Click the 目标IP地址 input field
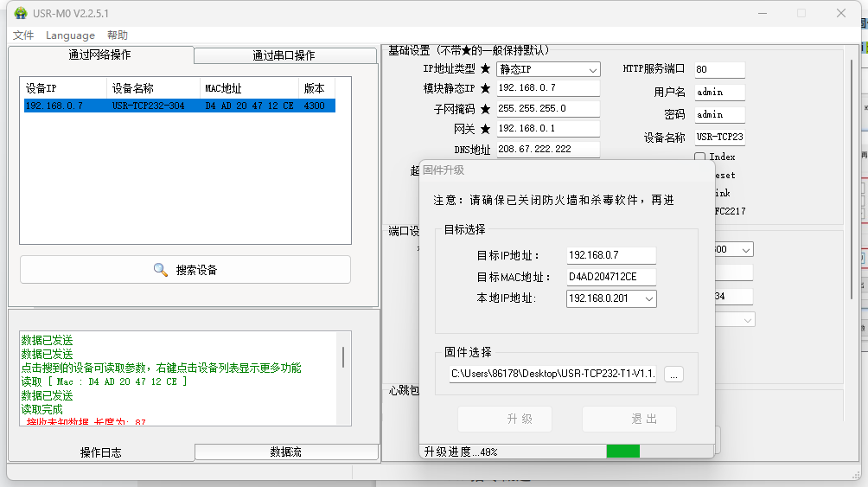The width and height of the screenshot is (868, 487). (x=610, y=255)
